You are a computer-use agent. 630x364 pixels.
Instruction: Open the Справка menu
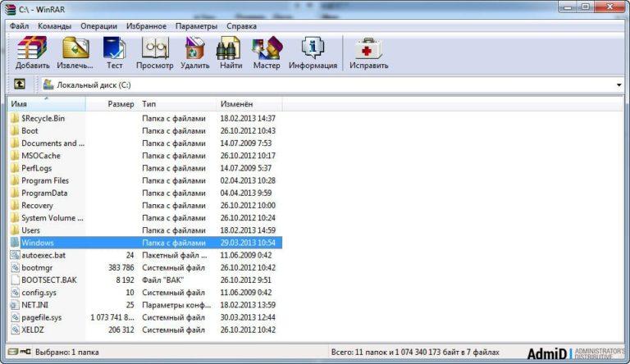point(241,26)
